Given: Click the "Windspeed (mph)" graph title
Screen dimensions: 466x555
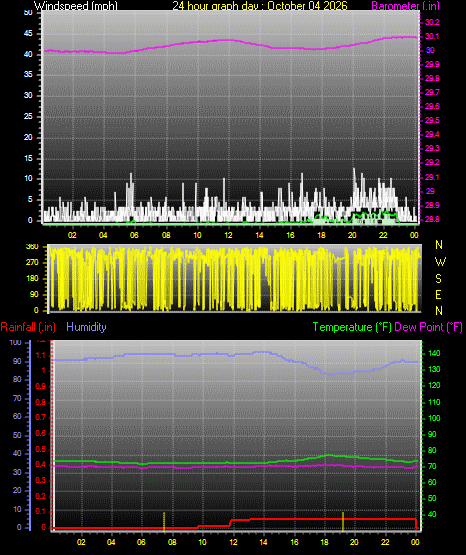Looking at the screenshot, I should (75, 6).
